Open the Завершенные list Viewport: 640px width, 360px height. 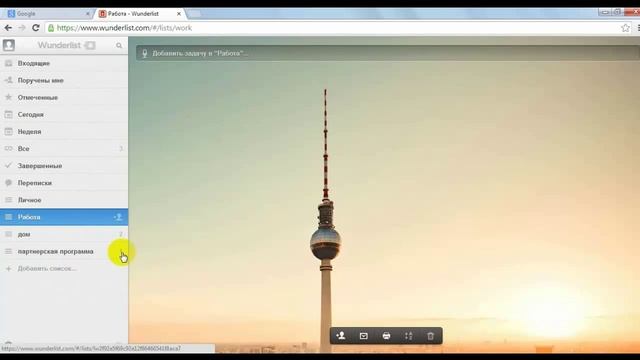pos(64,166)
